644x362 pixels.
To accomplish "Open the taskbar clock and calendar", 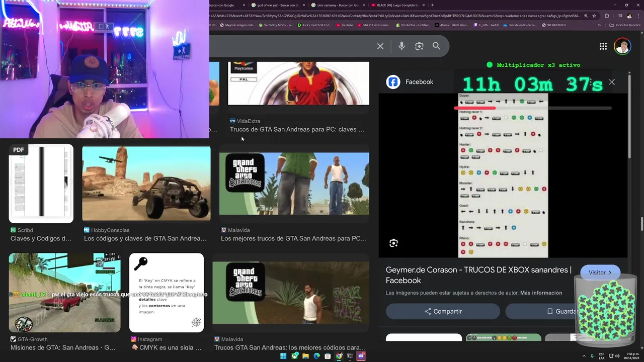I will 630,356.
